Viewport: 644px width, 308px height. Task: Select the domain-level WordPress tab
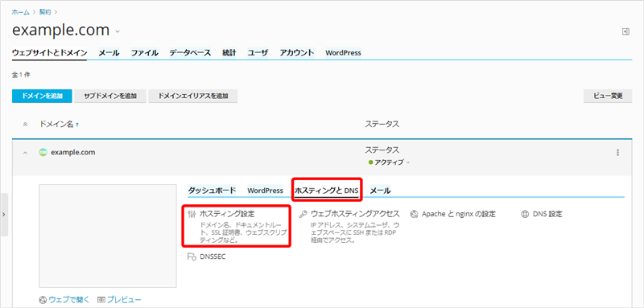(x=266, y=191)
